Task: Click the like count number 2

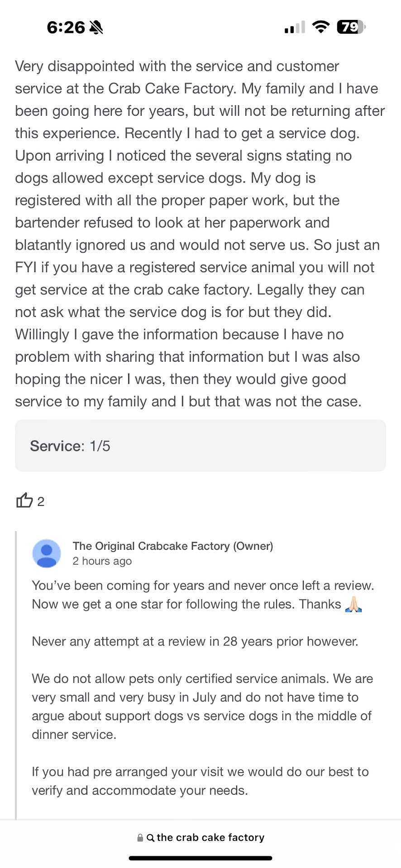Action: tap(41, 502)
